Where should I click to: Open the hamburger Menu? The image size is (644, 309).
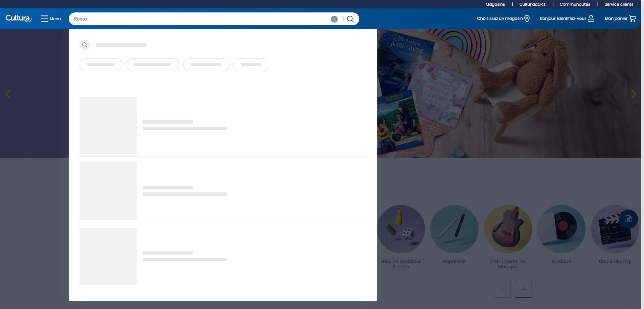point(51,19)
